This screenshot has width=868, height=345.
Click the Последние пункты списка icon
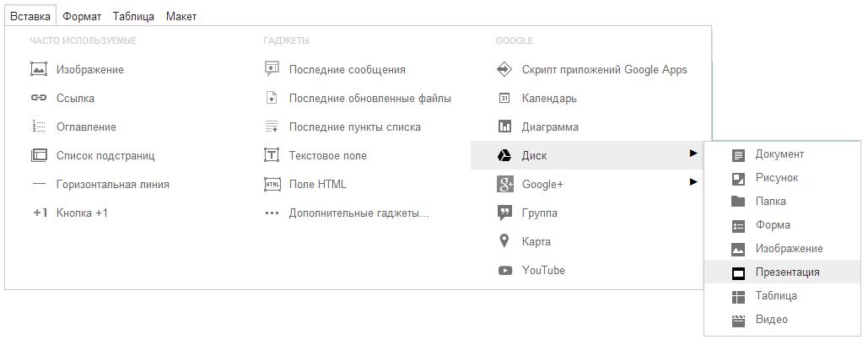[272, 127]
